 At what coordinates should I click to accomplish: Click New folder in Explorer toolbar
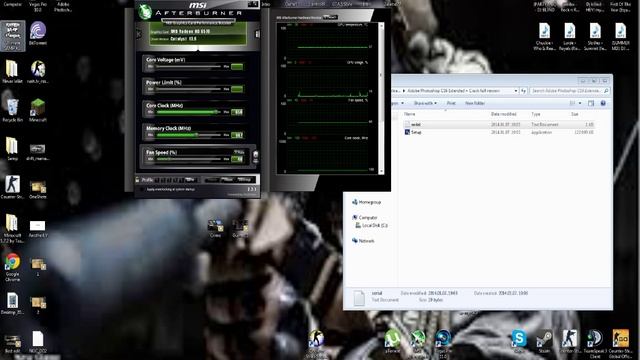tap(475, 103)
